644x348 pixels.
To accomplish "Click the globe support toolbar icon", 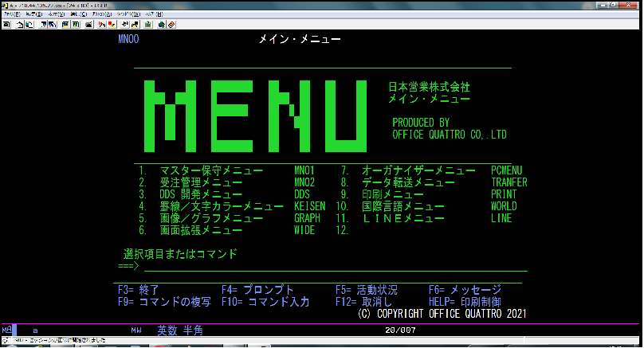I will pyautogui.click(x=161, y=24).
